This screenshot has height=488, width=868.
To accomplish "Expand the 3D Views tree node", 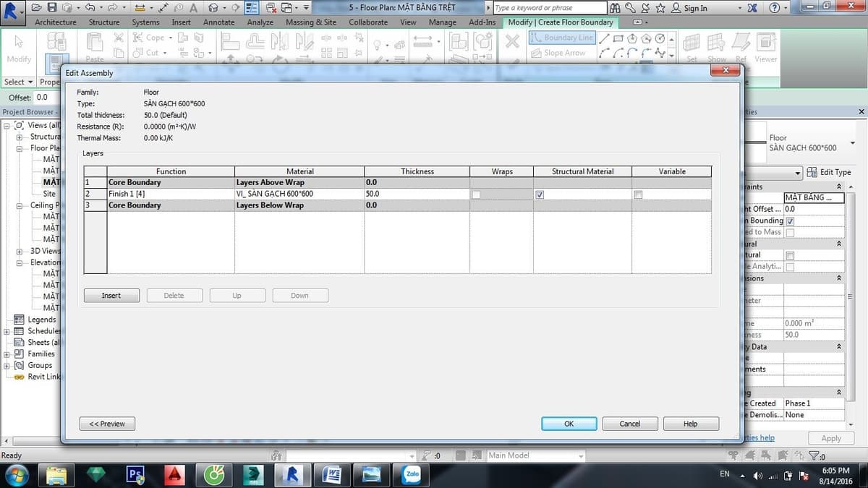I will point(19,251).
